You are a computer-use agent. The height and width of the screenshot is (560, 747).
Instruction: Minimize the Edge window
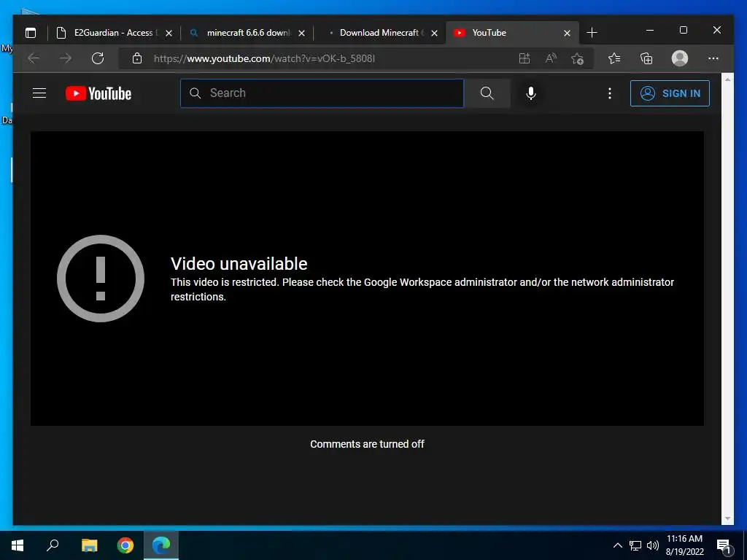pos(650,30)
